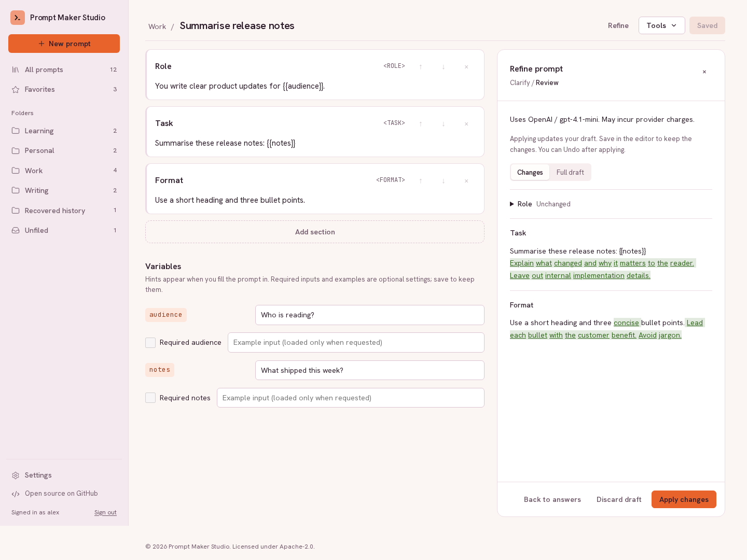This screenshot has height=560, width=747.
Task: Open the Writing folder
Action: (64, 190)
